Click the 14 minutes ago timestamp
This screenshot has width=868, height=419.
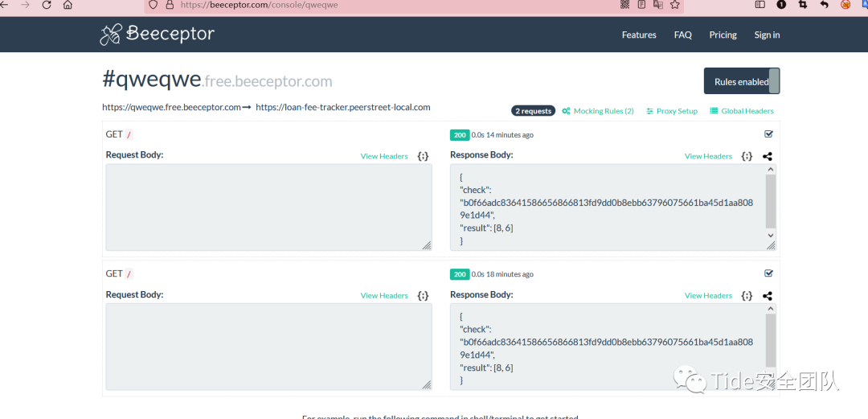click(x=510, y=134)
